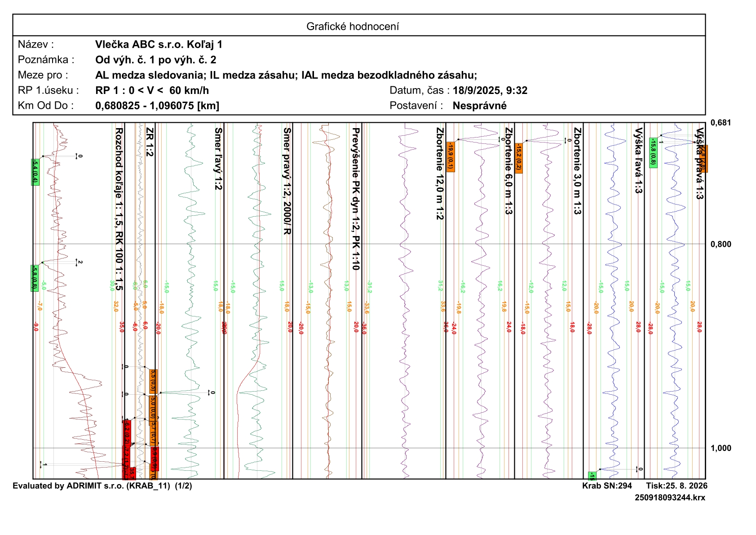Image resolution: width=756 pixels, height=535 pixels.
Task: Select the 'Zbortenie 12,0 m 1:2' chart label
Action: coord(440,174)
